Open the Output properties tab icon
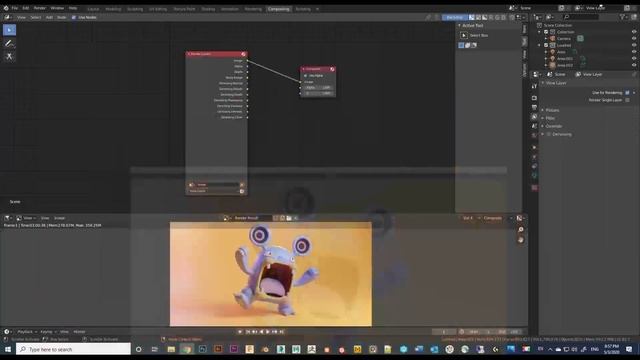Viewport: 640px width, 360px height. (534, 107)
